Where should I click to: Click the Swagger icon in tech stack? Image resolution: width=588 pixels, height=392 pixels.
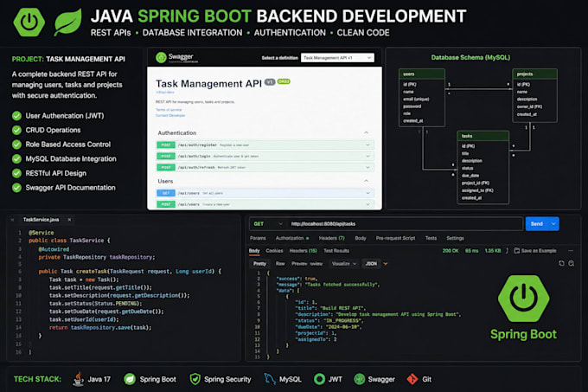359,379
